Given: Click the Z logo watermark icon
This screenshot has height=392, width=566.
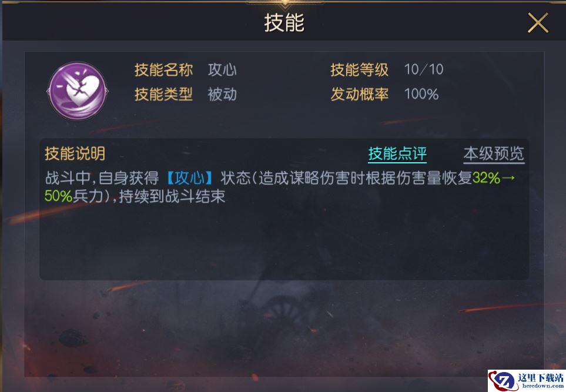Looking at the screenshot, I should pyautogui.click(x=503, y=381).
